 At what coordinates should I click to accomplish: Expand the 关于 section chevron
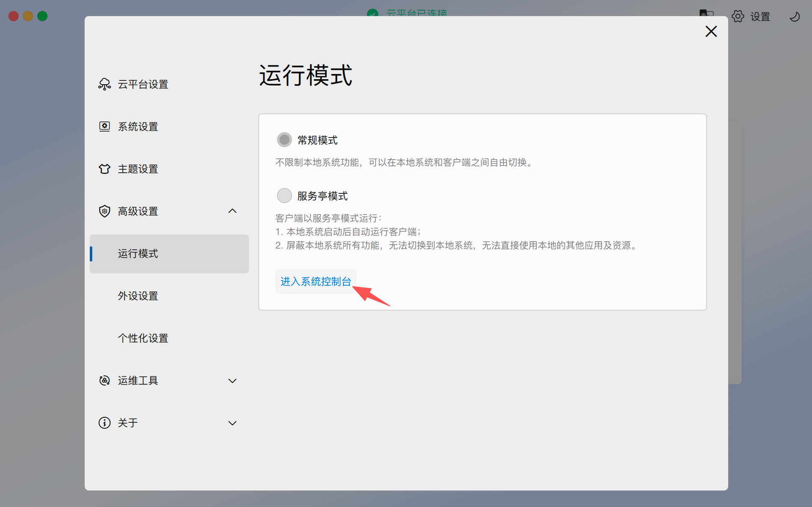click(x=232, y=423)
